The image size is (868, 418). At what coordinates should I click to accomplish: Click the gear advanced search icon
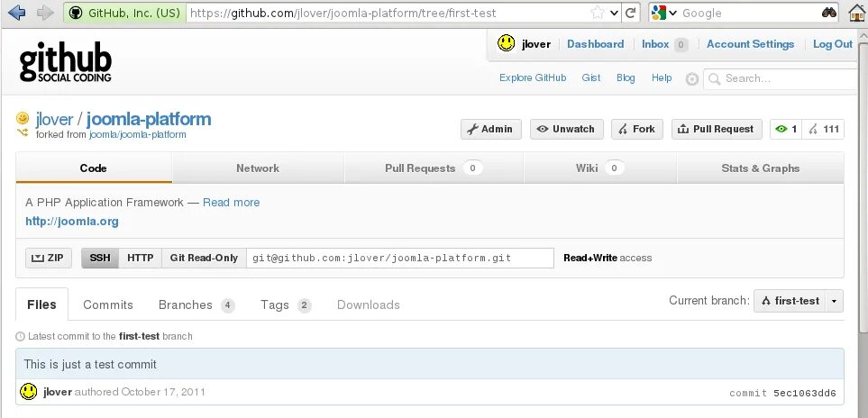pyautogui.click(x=692, y=79)
